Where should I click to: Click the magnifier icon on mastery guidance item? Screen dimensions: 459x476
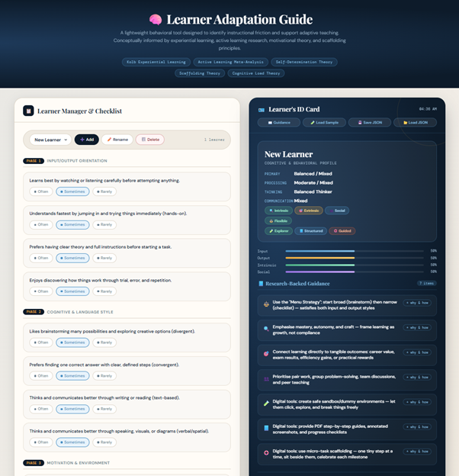click(x=266, y=329)
